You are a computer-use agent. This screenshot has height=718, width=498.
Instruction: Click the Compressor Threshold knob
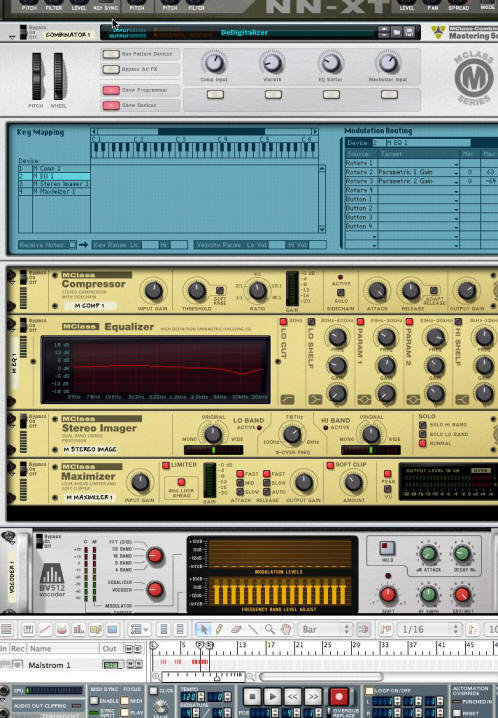(197, 290)
